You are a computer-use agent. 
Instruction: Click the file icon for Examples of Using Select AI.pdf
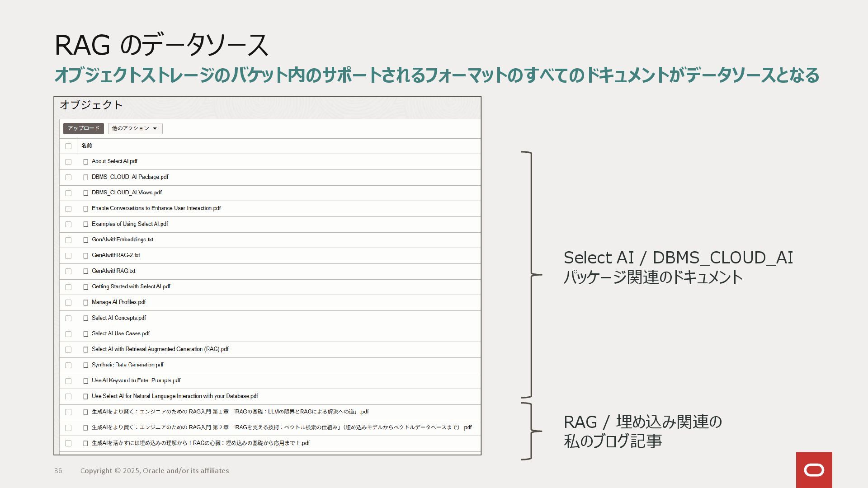tap(85, 224)
